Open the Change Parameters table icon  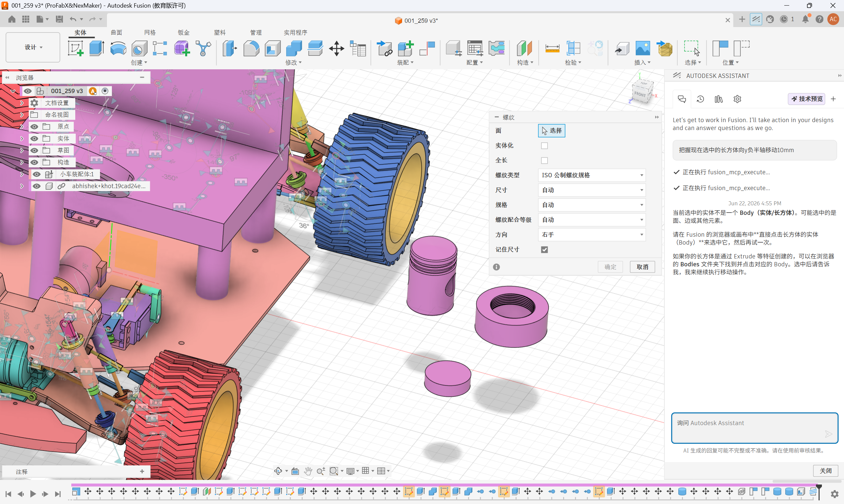(358, 48)
